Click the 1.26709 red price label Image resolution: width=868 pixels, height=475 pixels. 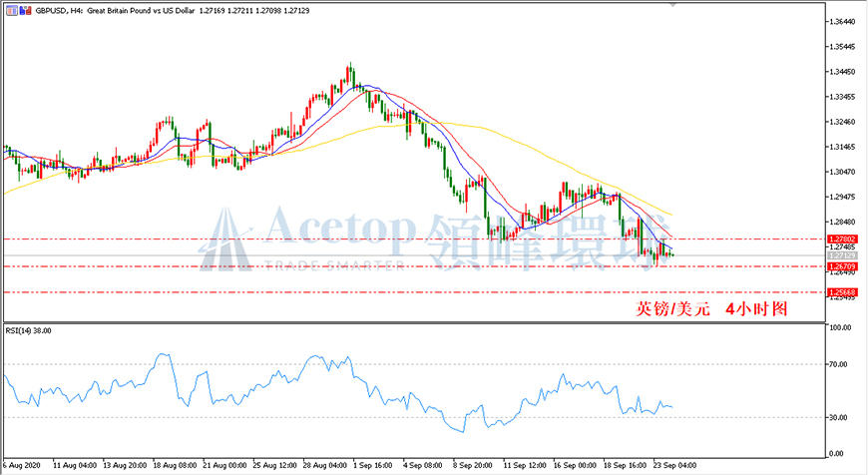coord(842,266)
